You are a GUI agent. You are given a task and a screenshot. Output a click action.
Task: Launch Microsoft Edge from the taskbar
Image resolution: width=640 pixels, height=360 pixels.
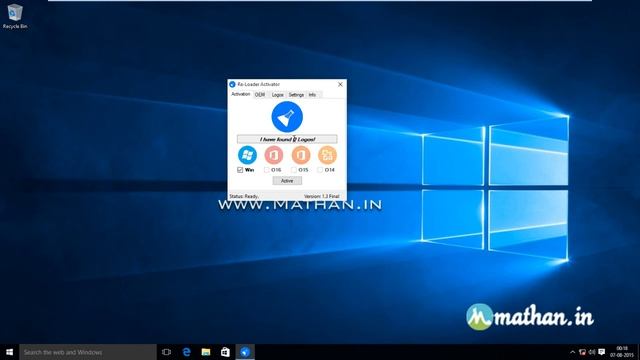pyautogui.click(x=186, y=352)
